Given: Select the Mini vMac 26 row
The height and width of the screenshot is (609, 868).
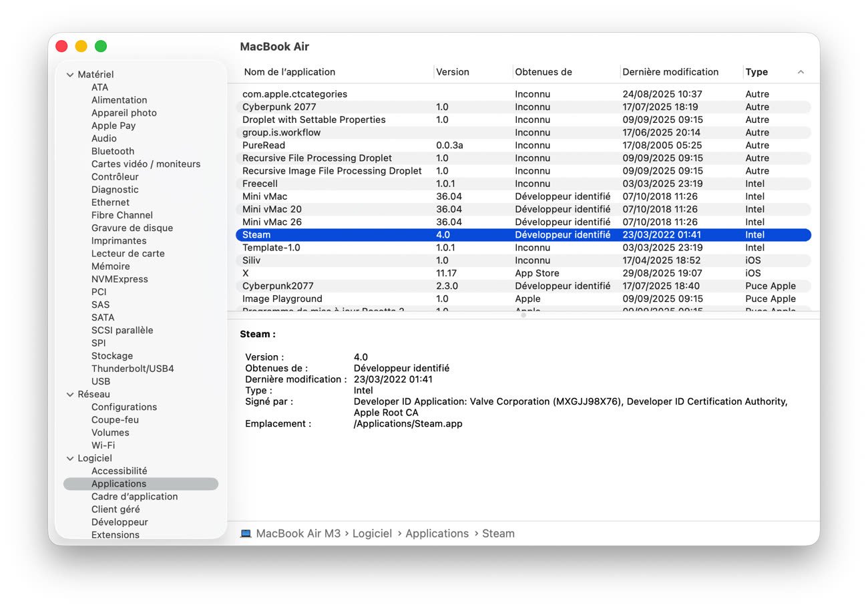Looking at the screenshot, I should coord(523,222).
